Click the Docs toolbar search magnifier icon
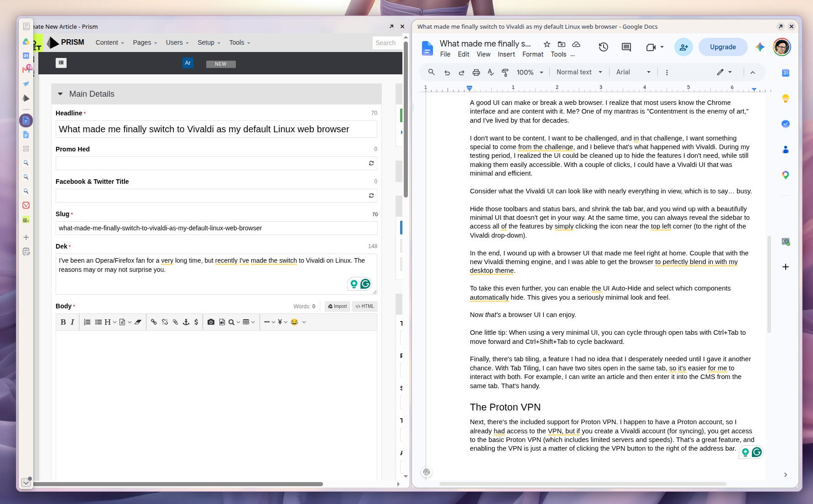Screen dimensions: 813x504 coord(432,73)
